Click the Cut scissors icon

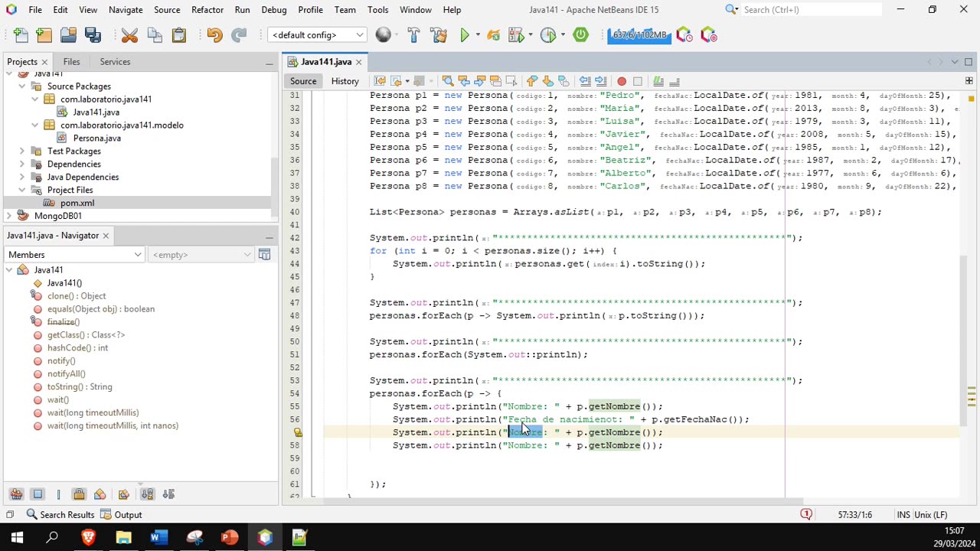[x=129, y=35]
